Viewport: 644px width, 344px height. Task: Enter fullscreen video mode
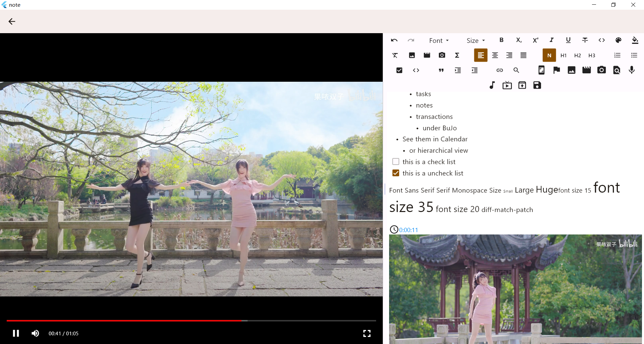(367, 333)
